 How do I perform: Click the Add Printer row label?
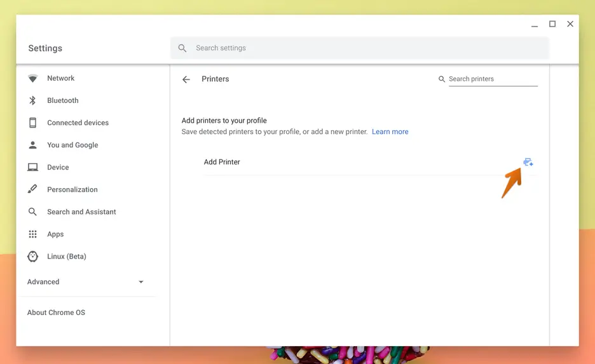222,162
